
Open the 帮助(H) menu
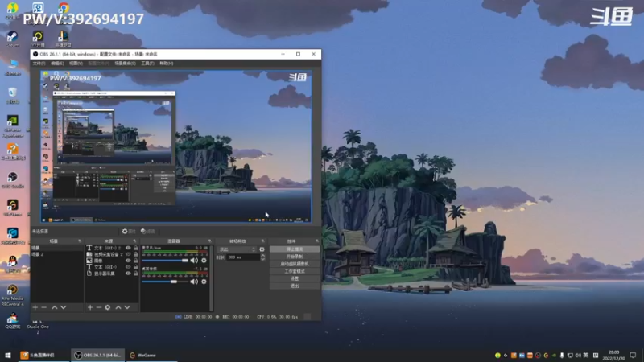167,64
